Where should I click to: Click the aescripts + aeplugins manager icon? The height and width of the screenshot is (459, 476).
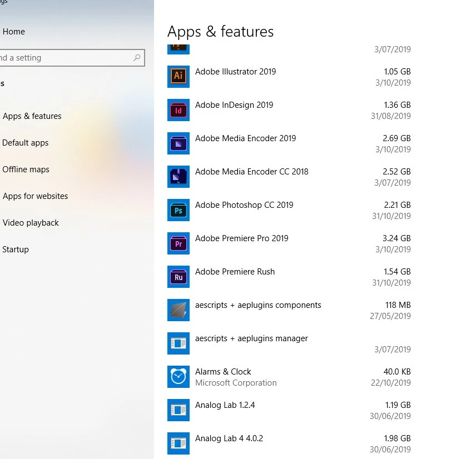(x=178, y=343)
